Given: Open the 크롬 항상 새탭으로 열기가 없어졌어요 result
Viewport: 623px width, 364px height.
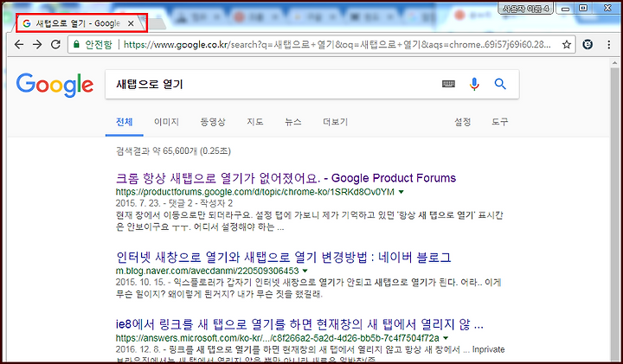Looking at the screenshot, I should [x=286, y=178].
